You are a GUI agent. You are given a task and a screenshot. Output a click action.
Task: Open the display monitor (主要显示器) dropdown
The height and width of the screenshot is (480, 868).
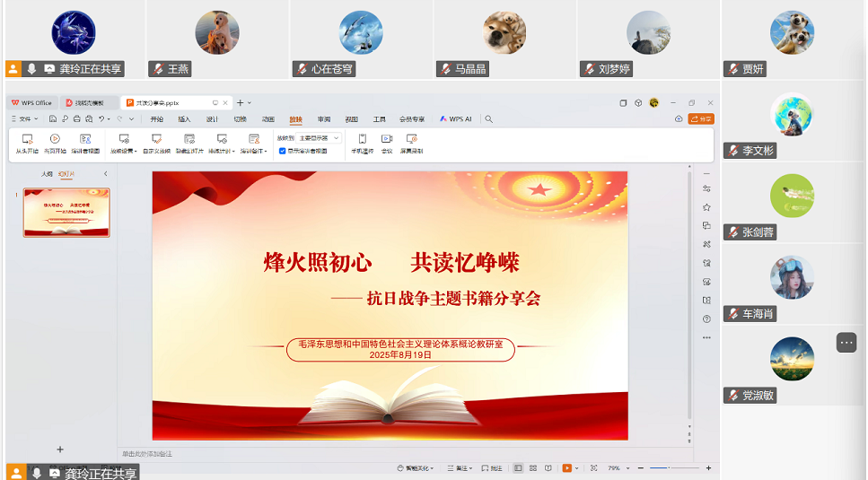coord(320,138)
